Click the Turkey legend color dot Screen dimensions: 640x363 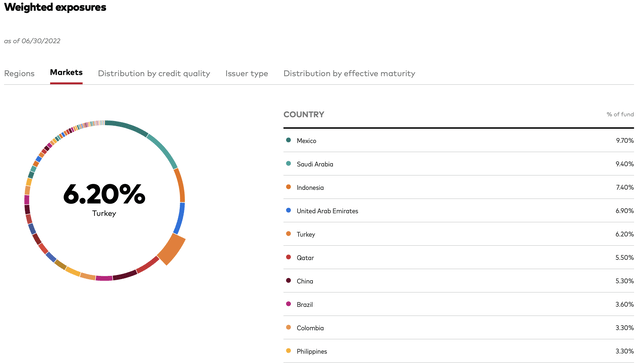[288, 234]
